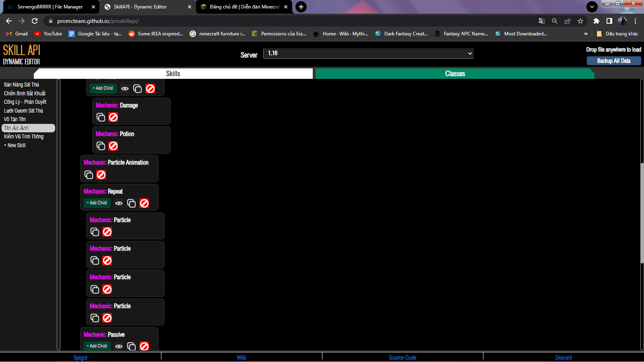Bookmark this page with the star
Screen dimensions: 644x362
coord(580,21)
